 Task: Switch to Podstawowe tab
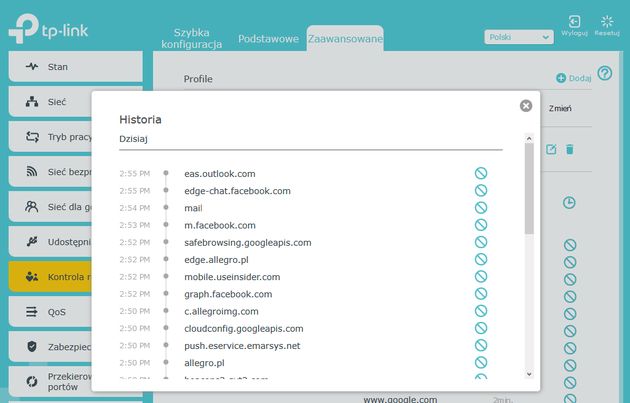(268, 39)
